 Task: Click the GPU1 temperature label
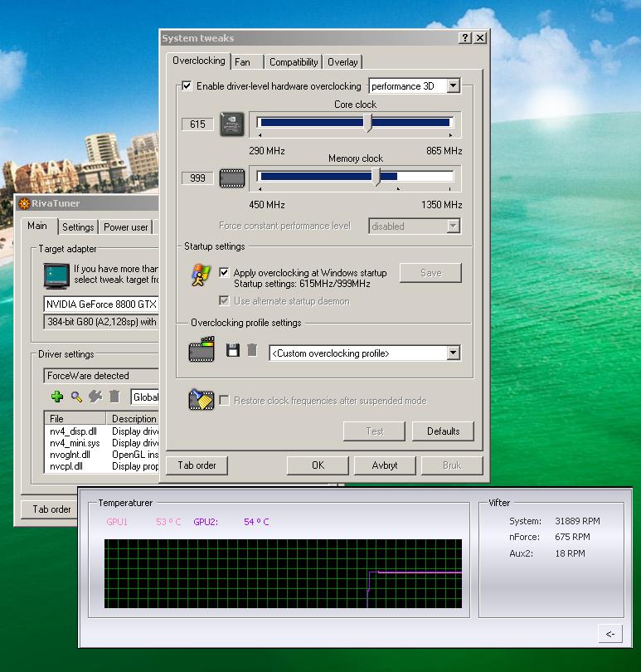point(117,522)
